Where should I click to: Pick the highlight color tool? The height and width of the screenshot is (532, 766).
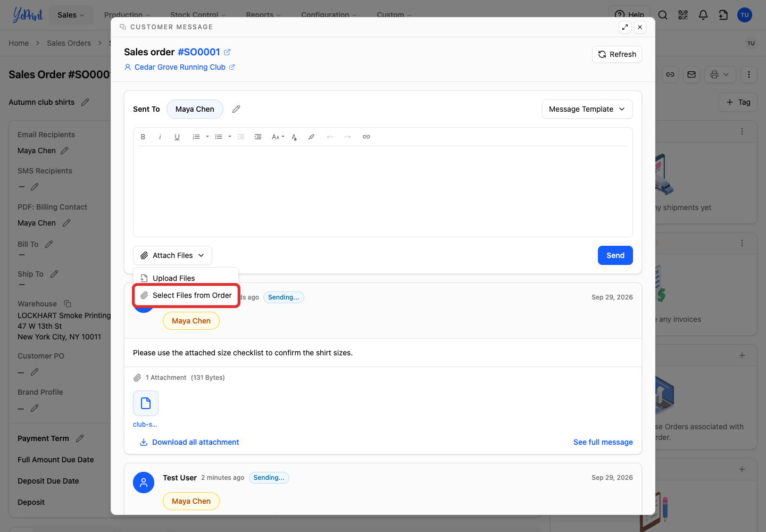(x=311, y=137)
